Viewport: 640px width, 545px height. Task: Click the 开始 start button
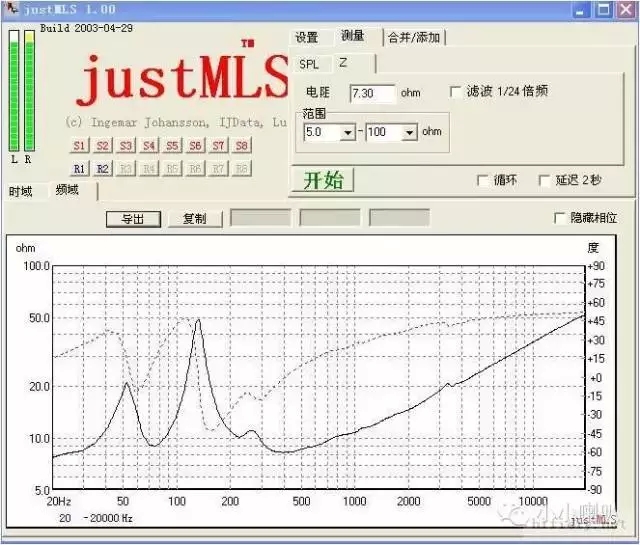click(x=323, y=180)
